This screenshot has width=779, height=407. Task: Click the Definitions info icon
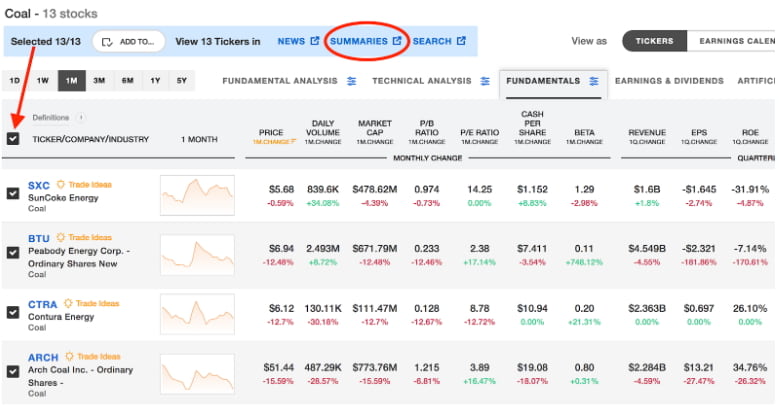click(81, 118)
